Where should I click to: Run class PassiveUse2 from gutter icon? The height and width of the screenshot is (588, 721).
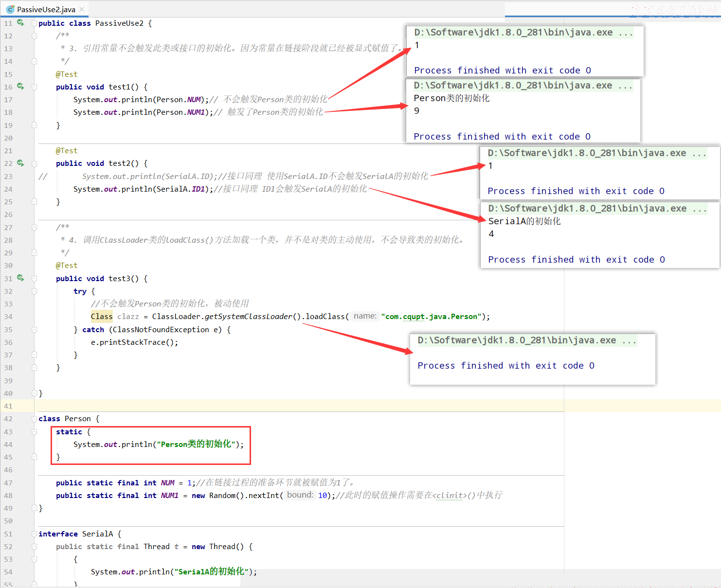point(20,23)
